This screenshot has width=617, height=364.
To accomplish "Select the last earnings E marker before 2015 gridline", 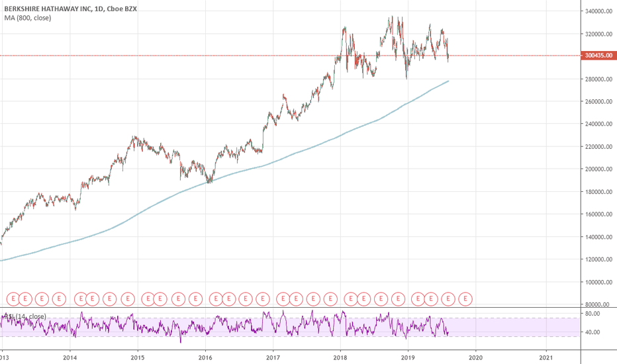I will click(x=128, y=299).
